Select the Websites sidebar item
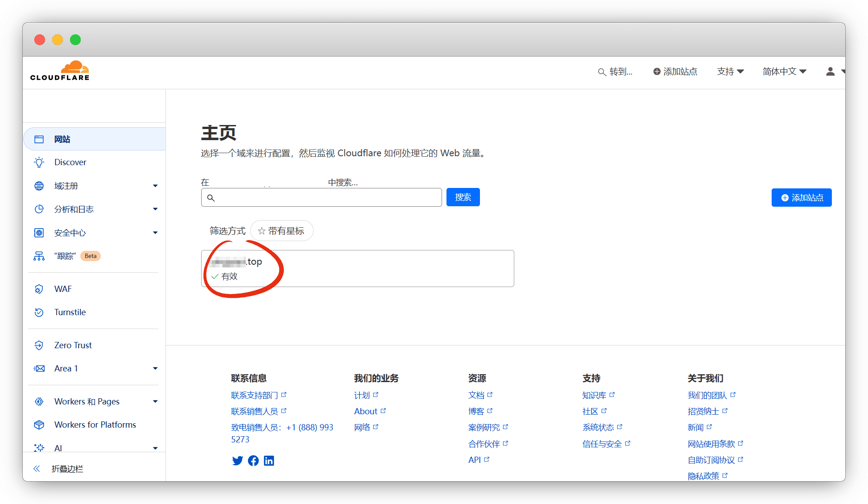Viewport: 868px width, 504px height. 62,139
